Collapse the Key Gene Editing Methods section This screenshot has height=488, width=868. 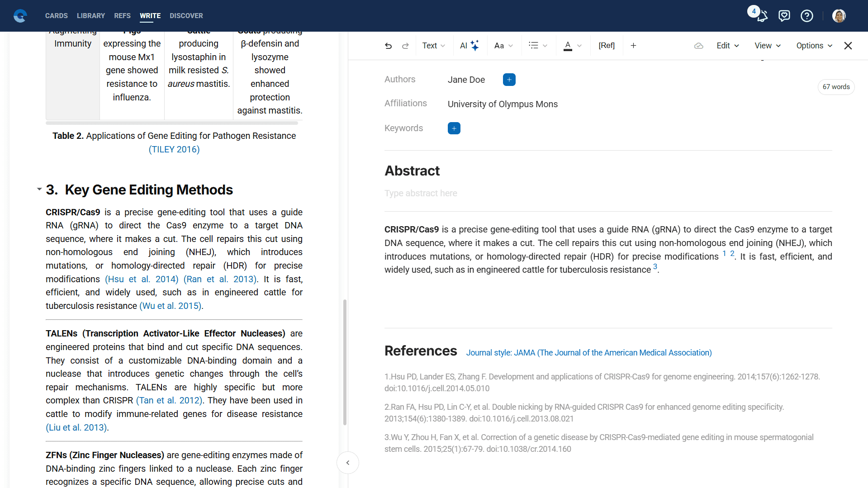click(x=39, y=190)
